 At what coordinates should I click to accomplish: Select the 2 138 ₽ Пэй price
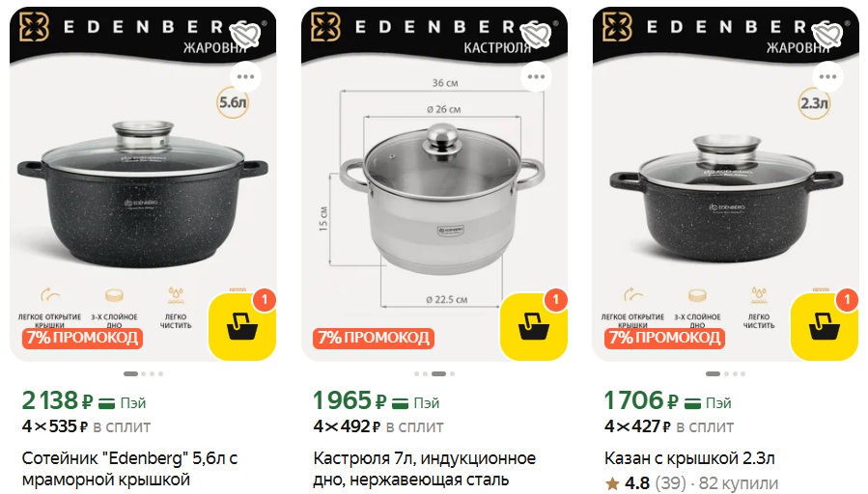pyautogui.click(x=84, y=400)
